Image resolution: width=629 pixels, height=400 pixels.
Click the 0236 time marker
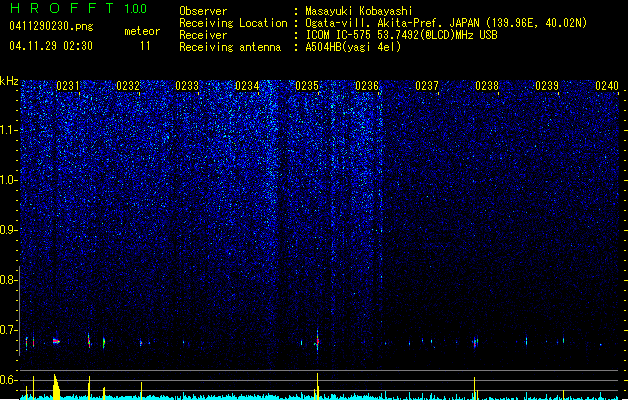tap(367, 85)
